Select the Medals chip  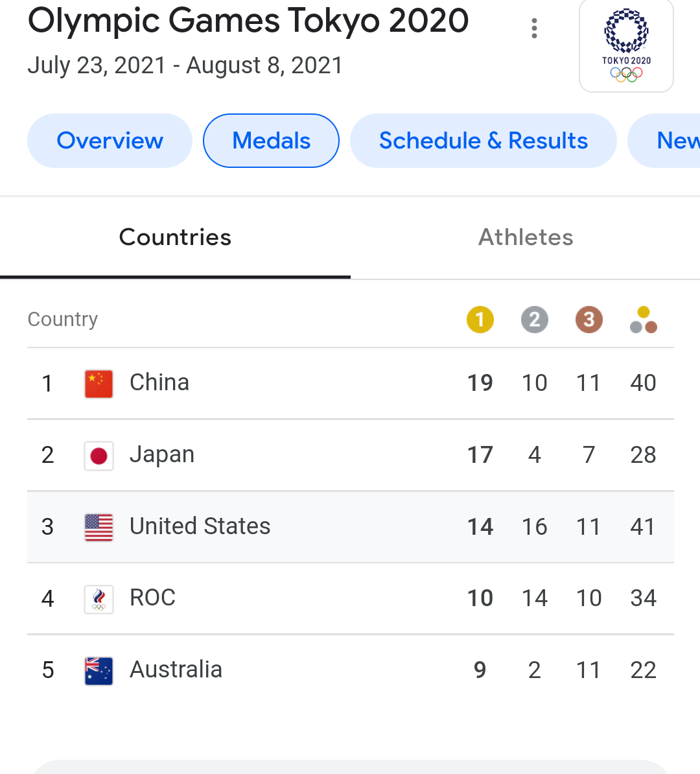pyautogui.click(x=271, y=141)
